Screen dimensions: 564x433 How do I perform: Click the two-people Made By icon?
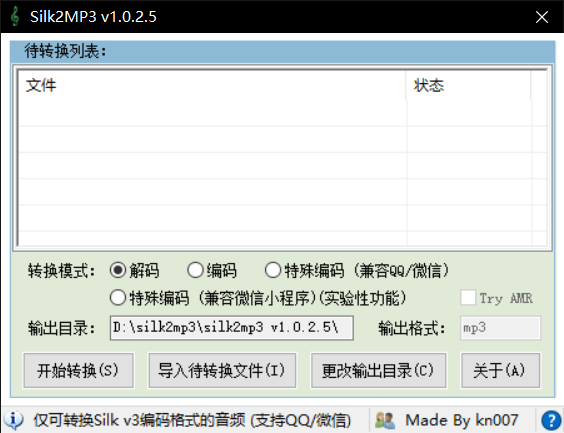(x=385, y=420)
